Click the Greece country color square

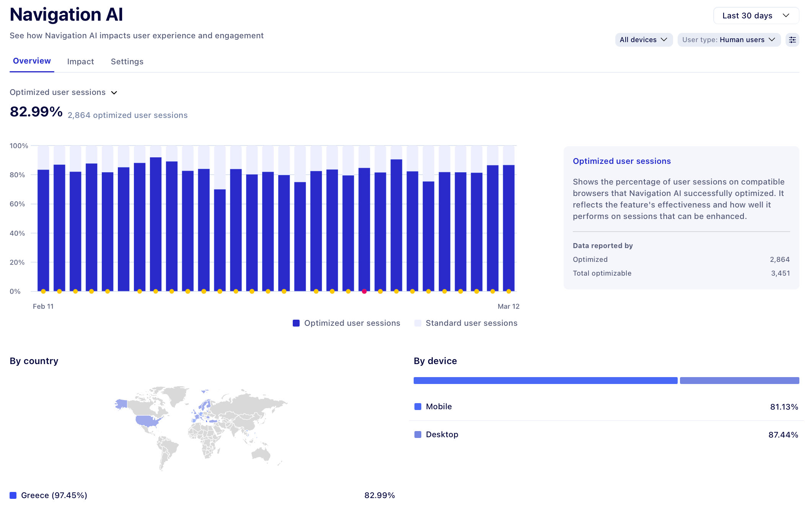coord(13,495)
